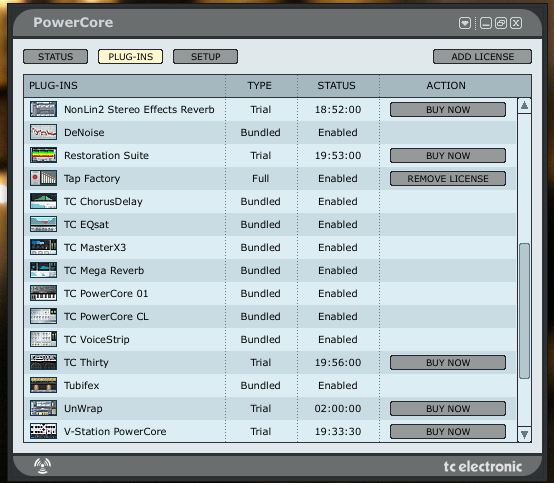Click the TC PowerCore CL name
The width and height of the screenshot is (554, 483).
106,316
